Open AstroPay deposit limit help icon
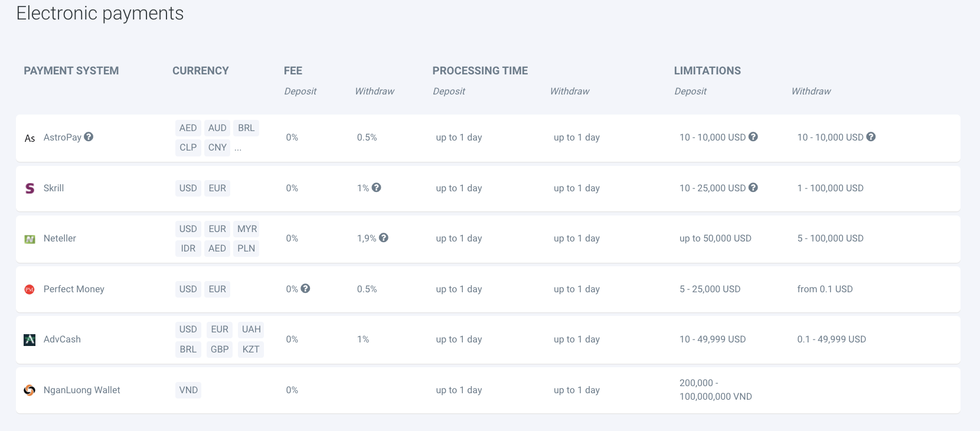 pyautogui.click(x=753, y=136)
